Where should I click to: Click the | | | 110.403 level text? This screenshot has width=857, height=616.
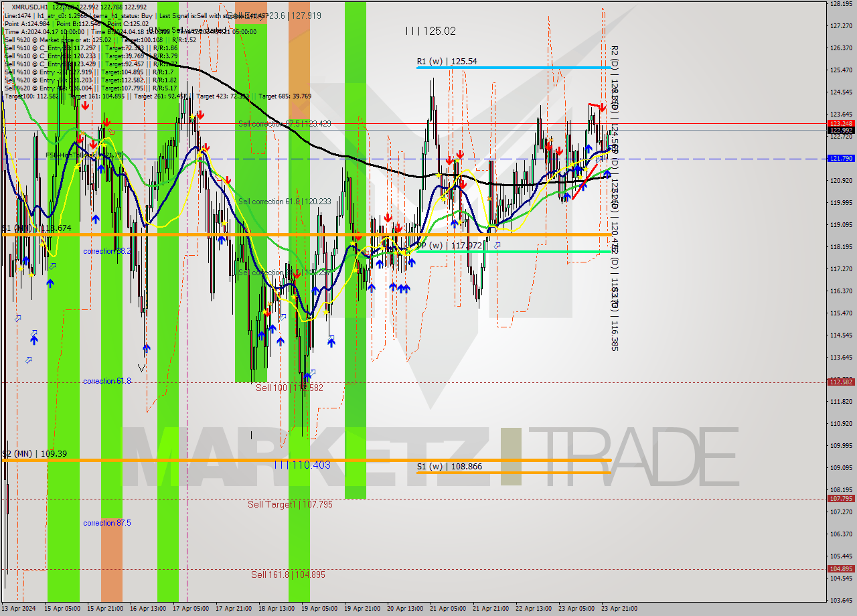(x=302, y=465)
